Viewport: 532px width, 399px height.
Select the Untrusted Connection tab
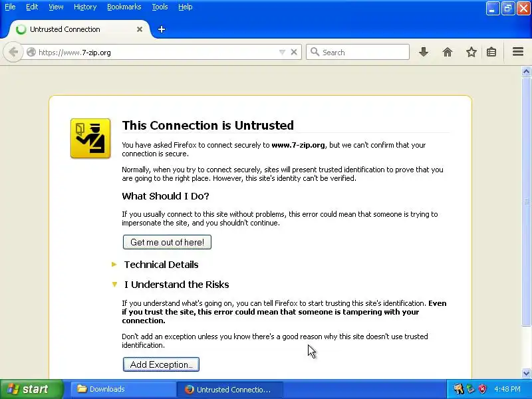coord(79,29)
